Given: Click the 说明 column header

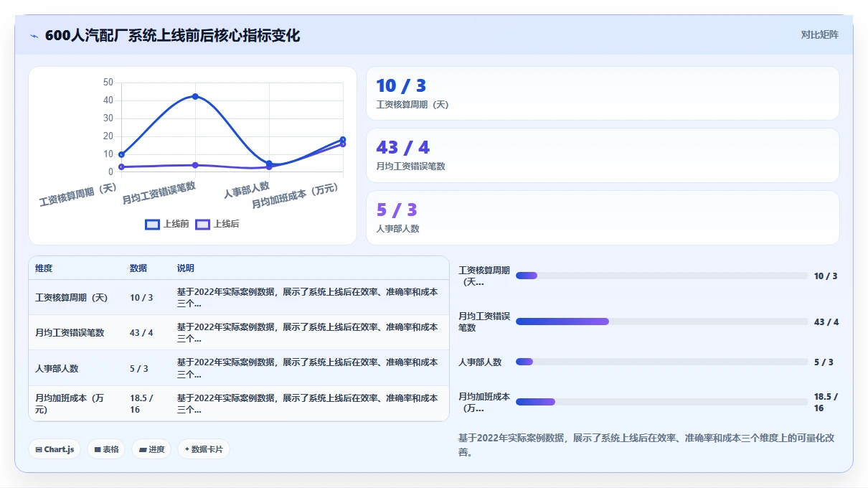Looking at the screenshot, I should coord(186,268).
